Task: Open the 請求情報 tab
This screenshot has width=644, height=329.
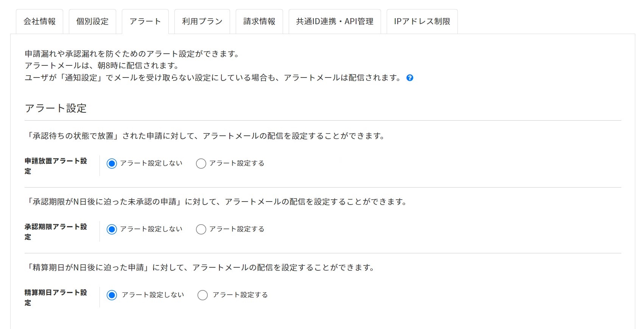Action: [x=259, y=22]
